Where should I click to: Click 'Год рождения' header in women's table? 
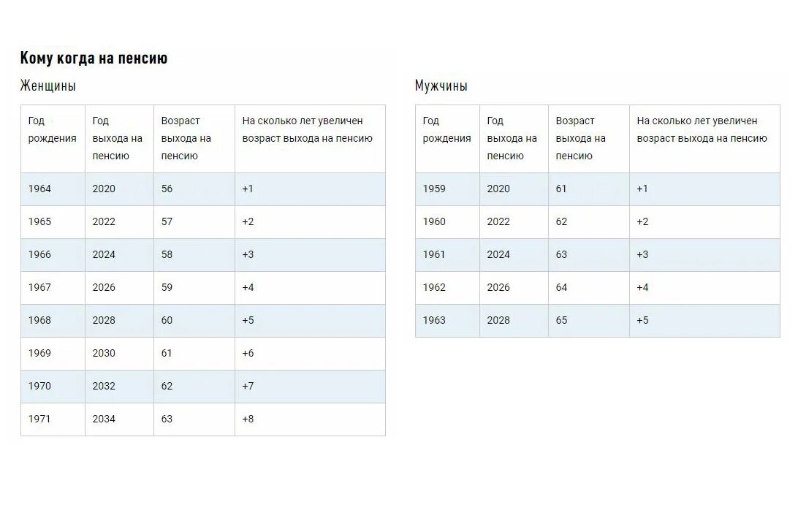click(x=52, y=129)
